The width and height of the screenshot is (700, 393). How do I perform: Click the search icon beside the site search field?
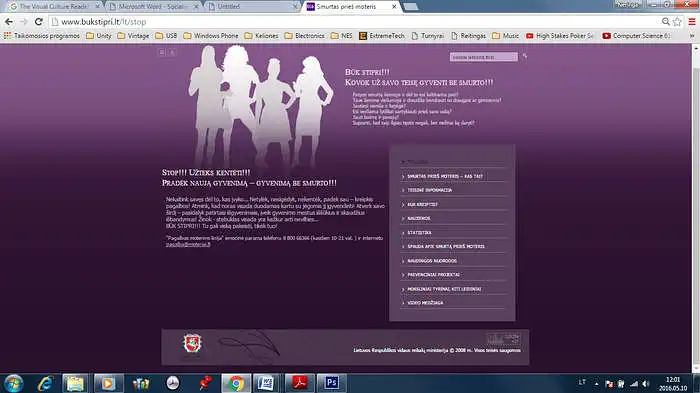pos(525,56)
